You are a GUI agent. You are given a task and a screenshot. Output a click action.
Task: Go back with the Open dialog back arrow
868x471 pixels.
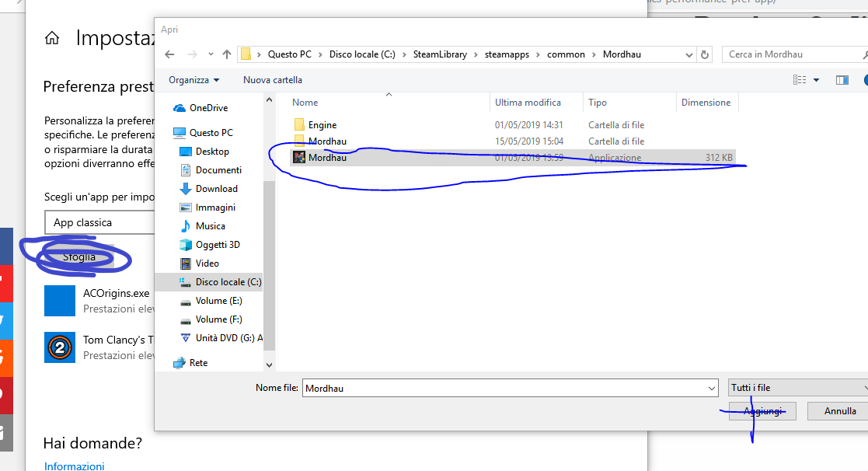(169, 54)
